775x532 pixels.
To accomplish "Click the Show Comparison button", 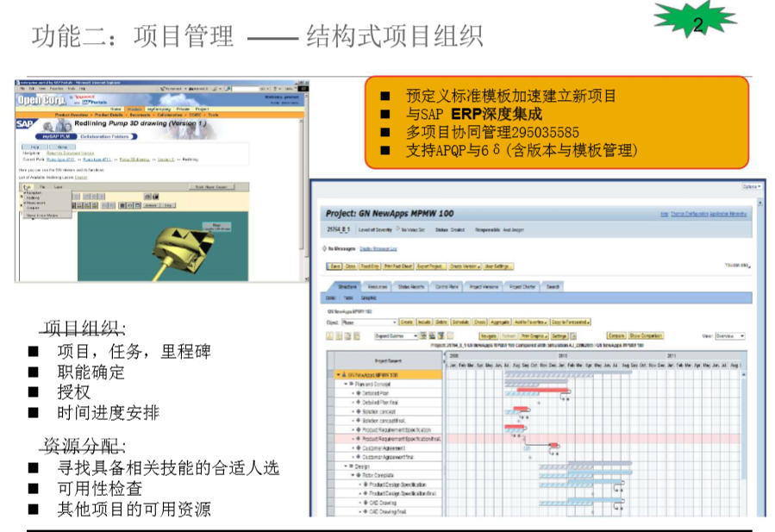I will click(x=646, y=335).
